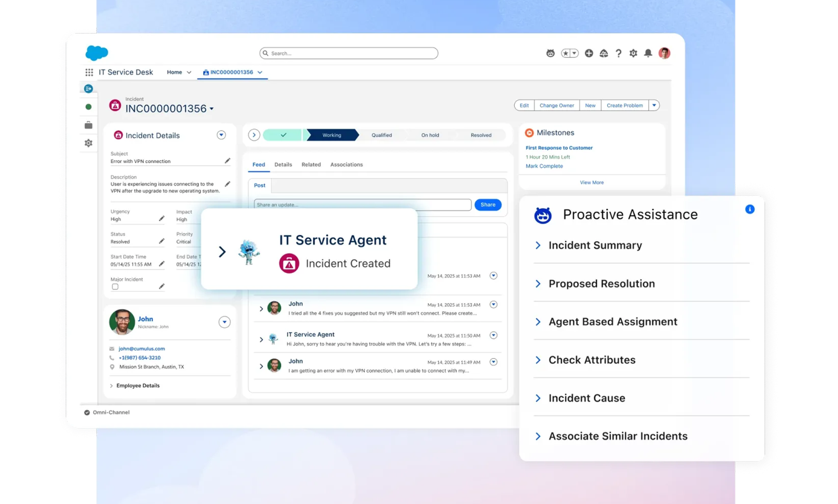838x504 pixels.
Task: Click View More in Milestones
Action: pos(592,182)
